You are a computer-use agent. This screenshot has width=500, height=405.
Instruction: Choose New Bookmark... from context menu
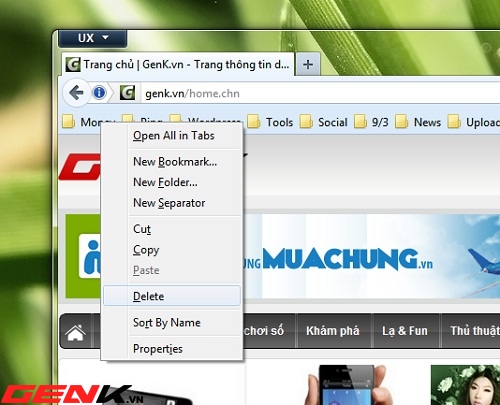172,162
